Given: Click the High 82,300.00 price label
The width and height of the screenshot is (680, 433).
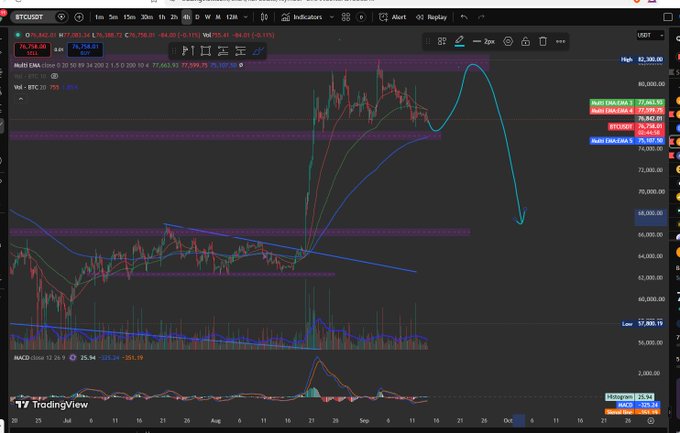Looking at the screenshot, I should point(642,59).
